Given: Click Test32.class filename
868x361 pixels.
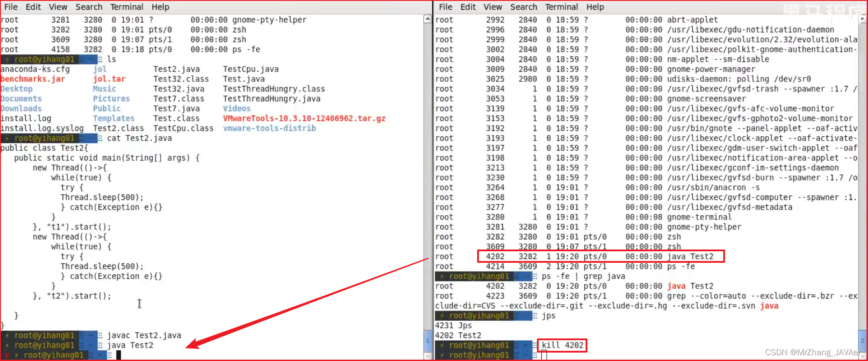Looking at the screenshot, I should [x=181, y=79].
